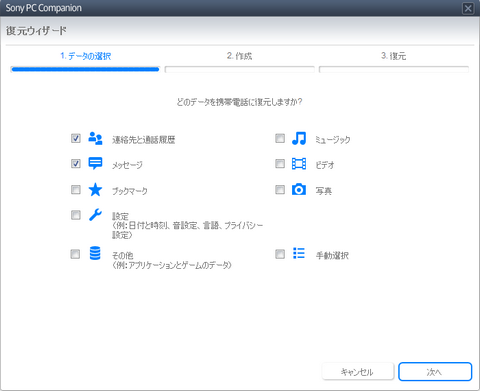The height and width of the screenshot is (391, 480).
Task: Click the settings wrench icon
Action: (95, 215)
